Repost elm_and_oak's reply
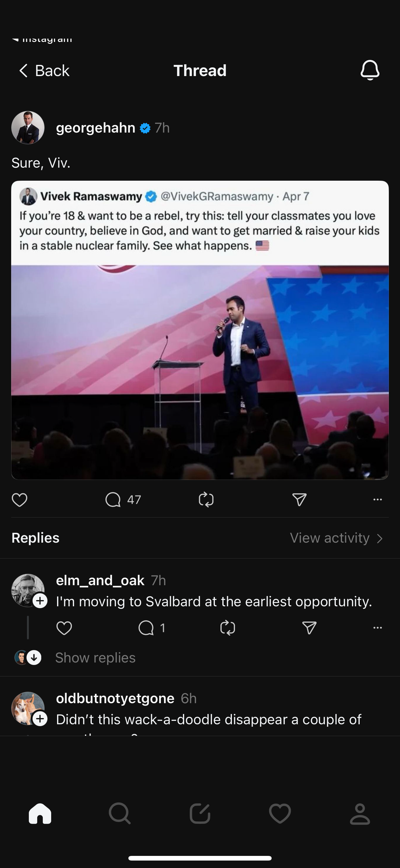 pyautogui.click(x=228, y=628)
